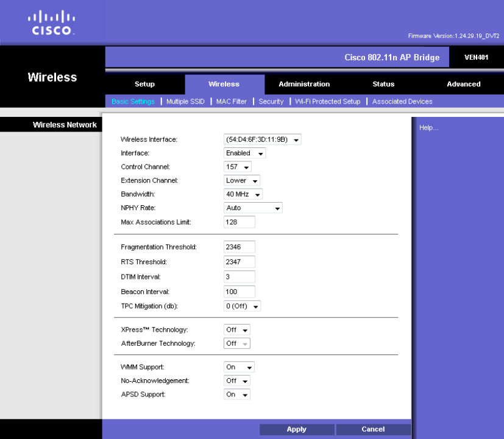504x439 pixels.
Task: Open the WMM Support dropdown
Action: pyautogui.click(x=239, y=367)
